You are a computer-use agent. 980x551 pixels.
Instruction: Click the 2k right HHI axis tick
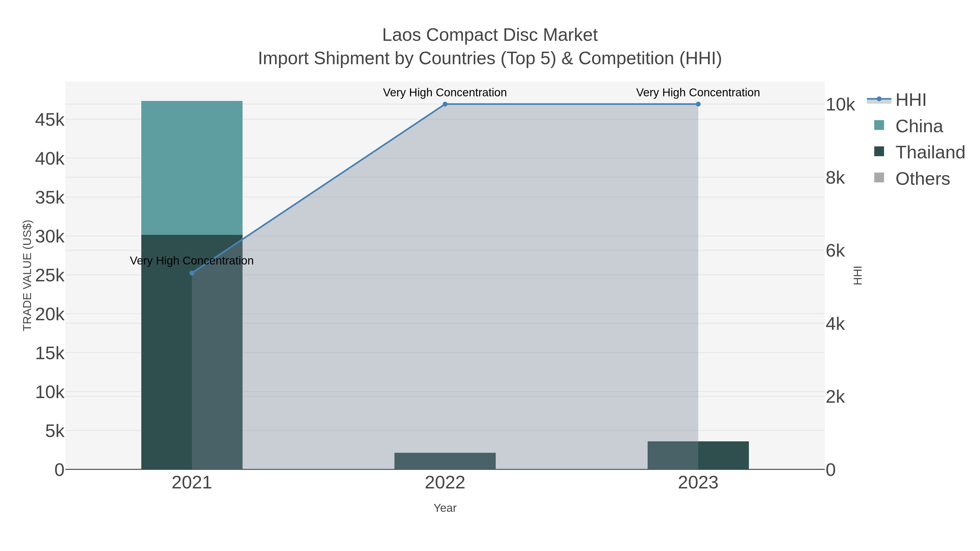click(x=835, y=397)
